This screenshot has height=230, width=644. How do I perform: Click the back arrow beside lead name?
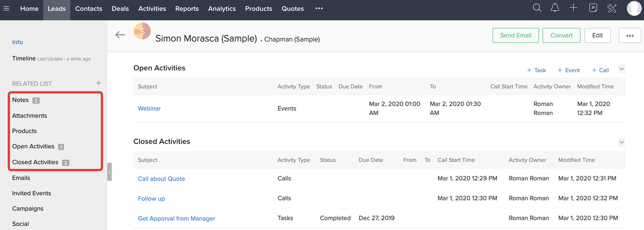120,35
